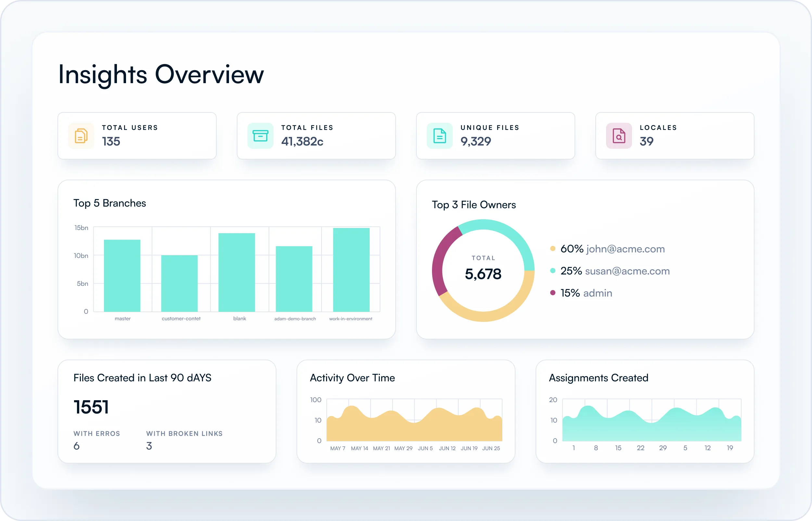Click the Locales file search icon
This screenshot has width=812, height=521.
pos(619,136)
